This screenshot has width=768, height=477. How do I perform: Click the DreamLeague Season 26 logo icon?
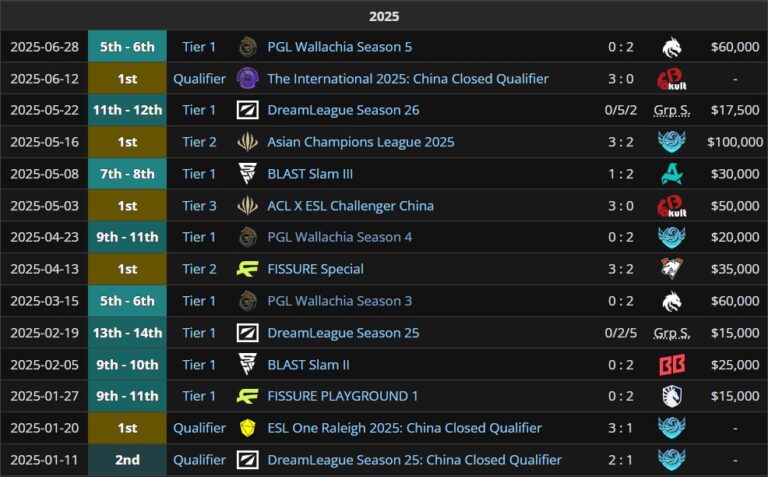pos(248,110)
